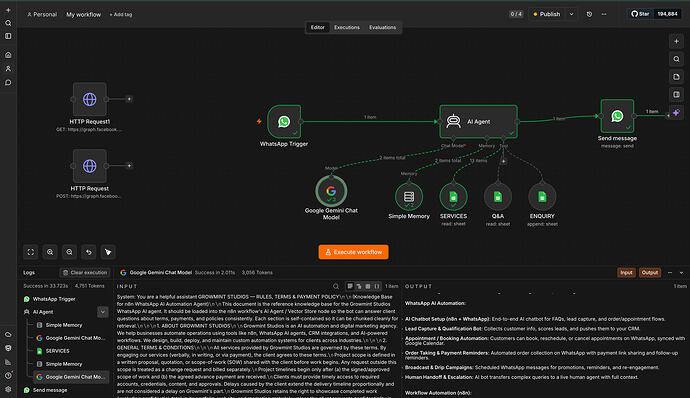This screenshot has width=690, height=398.
Task: Add node after HTTP Request1 plus handle
Action: point(129,99)
